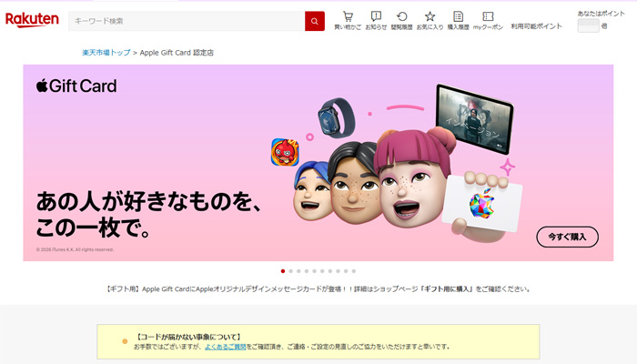Open browsing history (閲覧履歴) icon

click(401, 20)
